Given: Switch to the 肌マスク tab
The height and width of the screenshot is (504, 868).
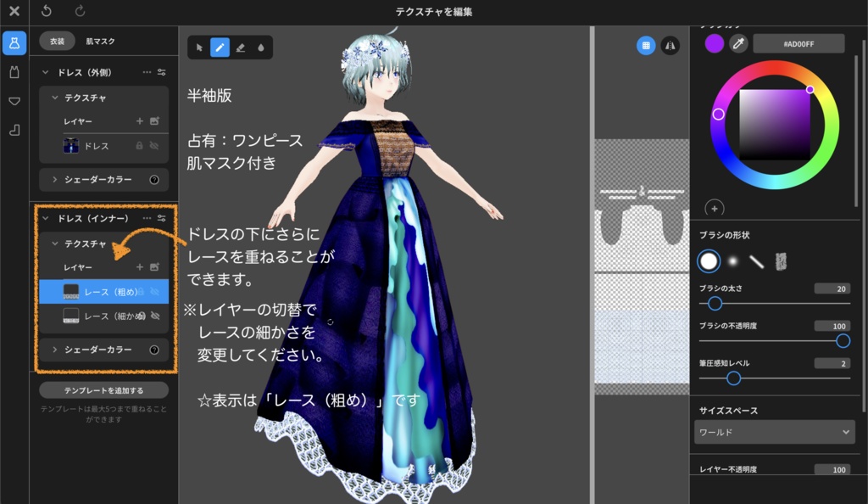Looking at the screenshot, I should 99,40.
